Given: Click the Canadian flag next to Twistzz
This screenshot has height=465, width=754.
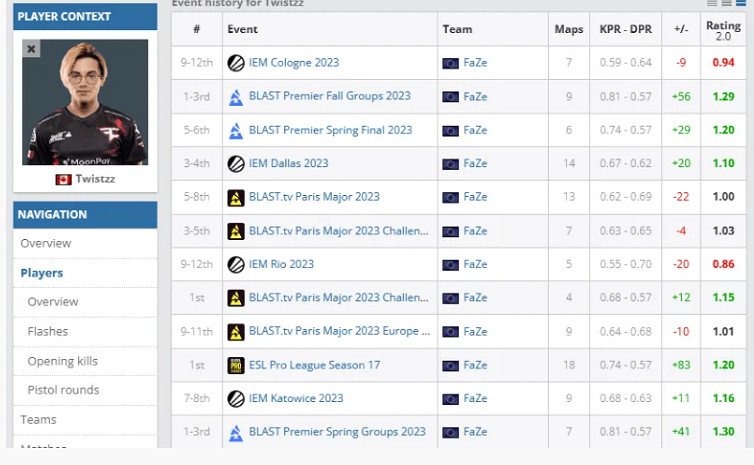Looking at the screenshot, I should click(63, 179).
